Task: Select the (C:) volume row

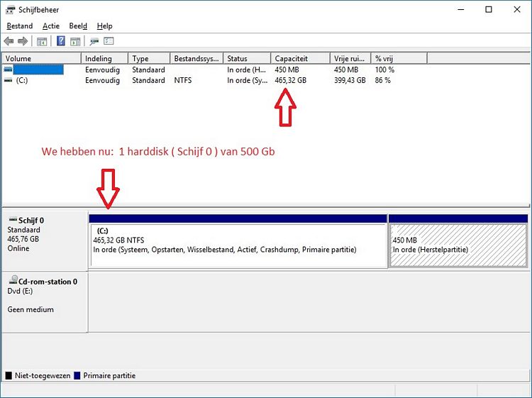Action: (x=215, y=80)
